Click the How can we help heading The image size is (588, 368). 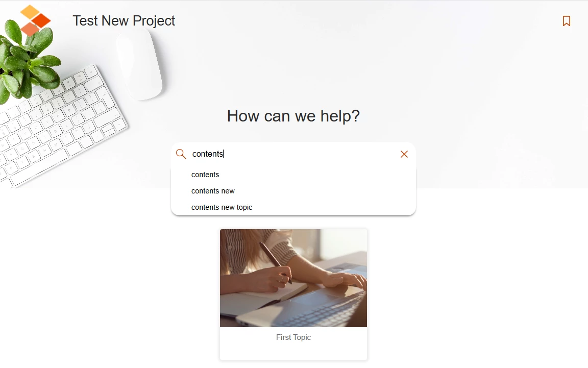click(x=293, y=116)
